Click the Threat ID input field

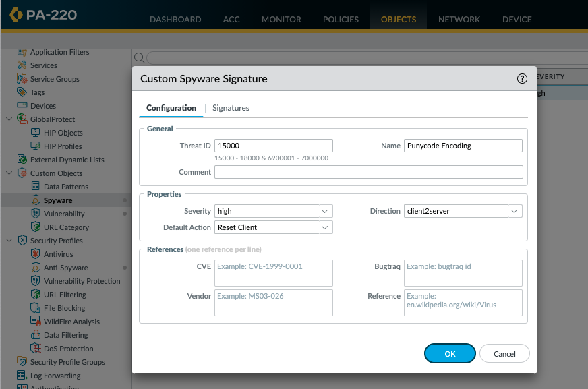coord(274,146)
